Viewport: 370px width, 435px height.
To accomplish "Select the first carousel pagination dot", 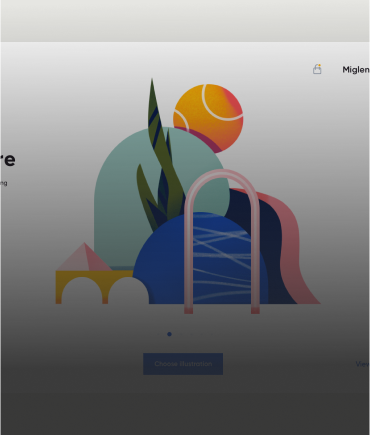I will coord(158,334).
